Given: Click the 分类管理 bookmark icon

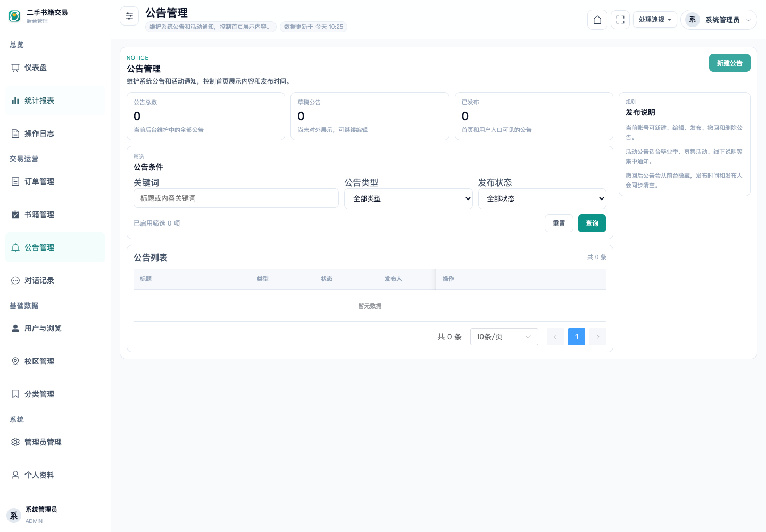Looking at the screenshot, I should pos(15,394).
